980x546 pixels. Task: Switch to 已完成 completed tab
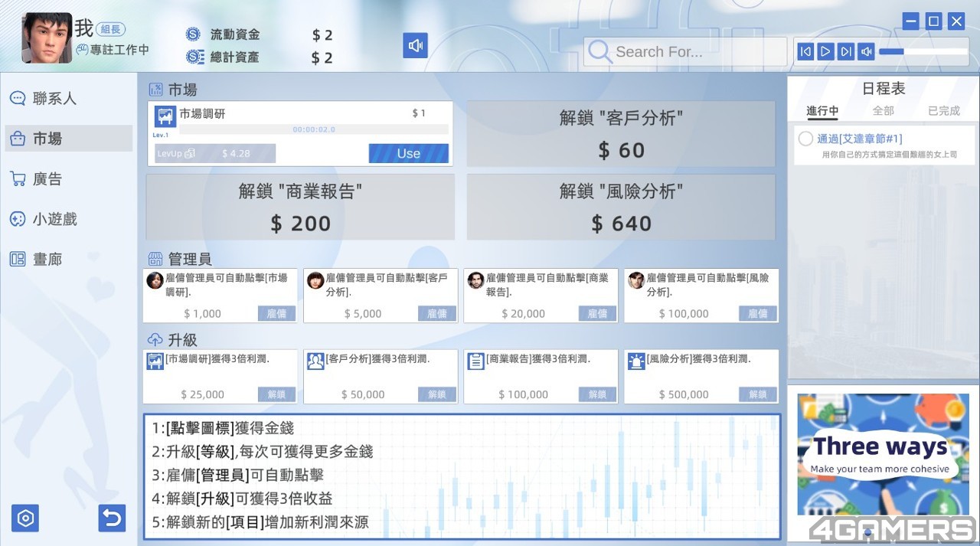click(x=943, y=111)
